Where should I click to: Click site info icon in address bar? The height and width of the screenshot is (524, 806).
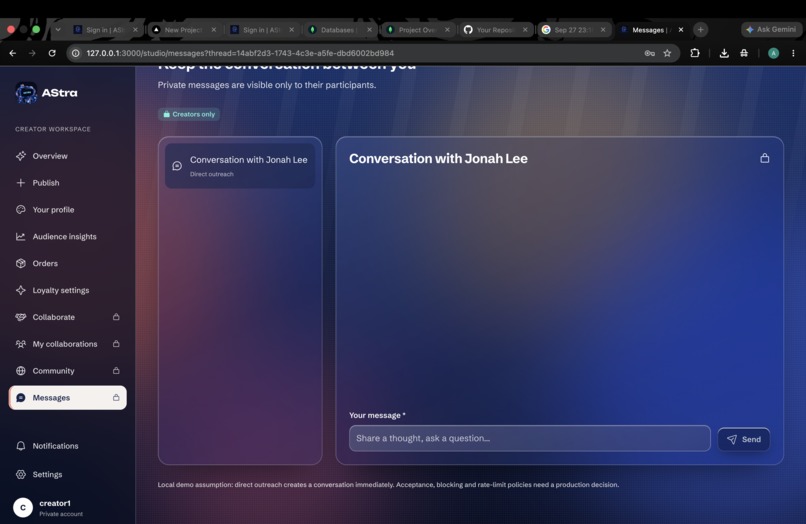[76, 53]
